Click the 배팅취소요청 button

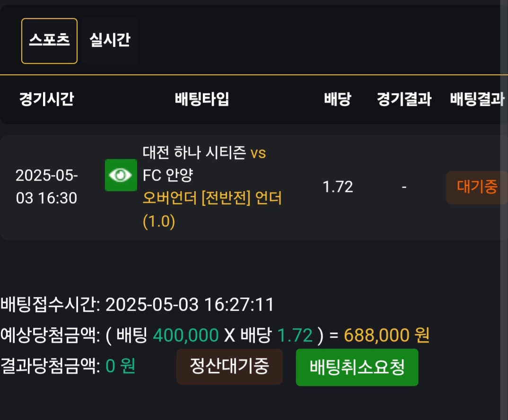[x=357, y=367]
